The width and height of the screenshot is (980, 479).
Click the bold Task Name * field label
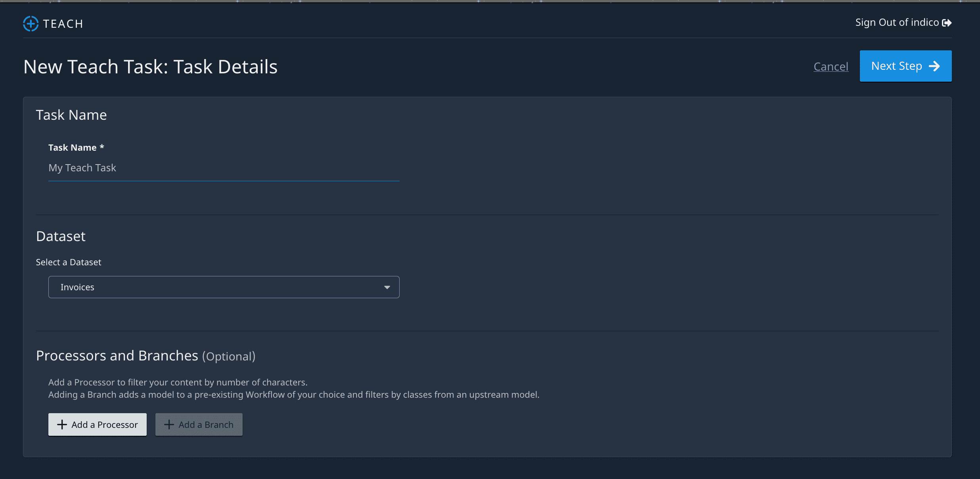(x=76, y=148)
